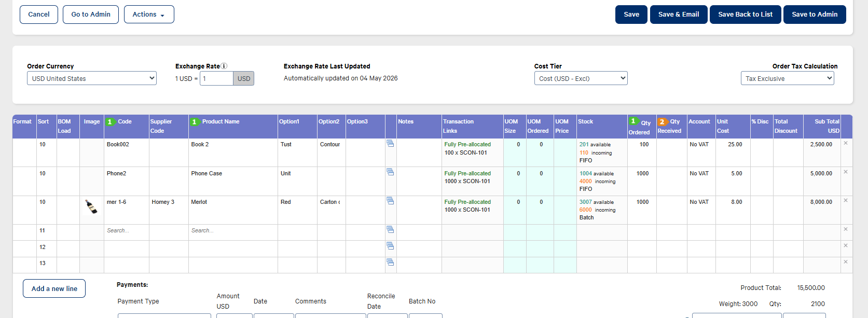Image resolution: width=868 pixels, height=318 pixels.
Task: Click Fully Pre-allocated link in Phone Case row
Action: click(467, 173)
